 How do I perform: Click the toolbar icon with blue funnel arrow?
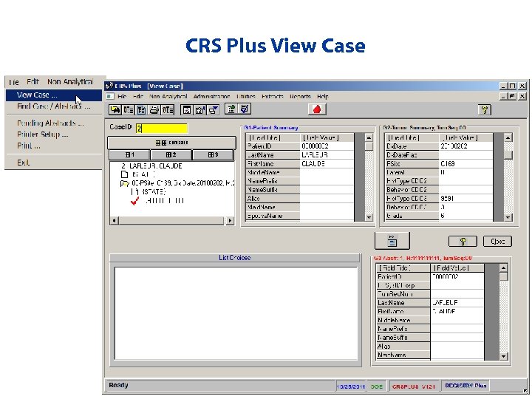tap(214, 109)
